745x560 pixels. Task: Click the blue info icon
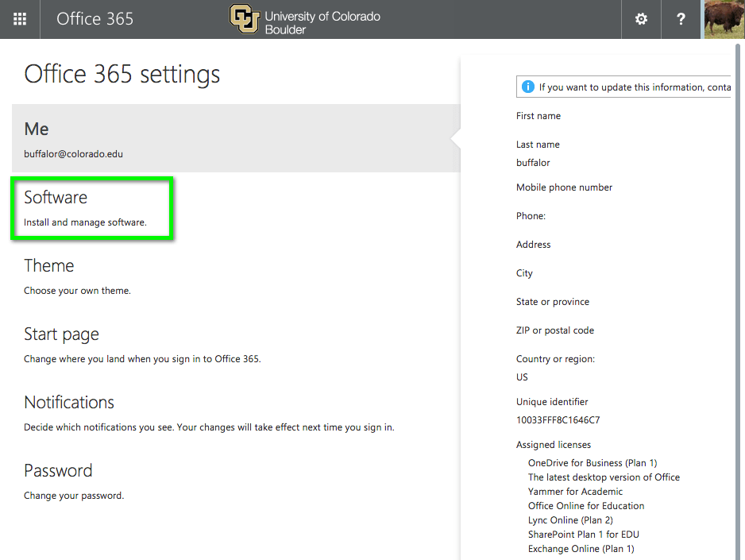click(528, 87)
